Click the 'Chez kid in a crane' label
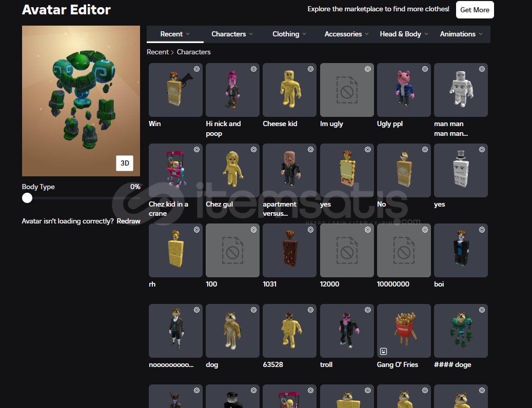Image resolution: width=532 pixels, height=408 pixels. (x=169, y=209)
